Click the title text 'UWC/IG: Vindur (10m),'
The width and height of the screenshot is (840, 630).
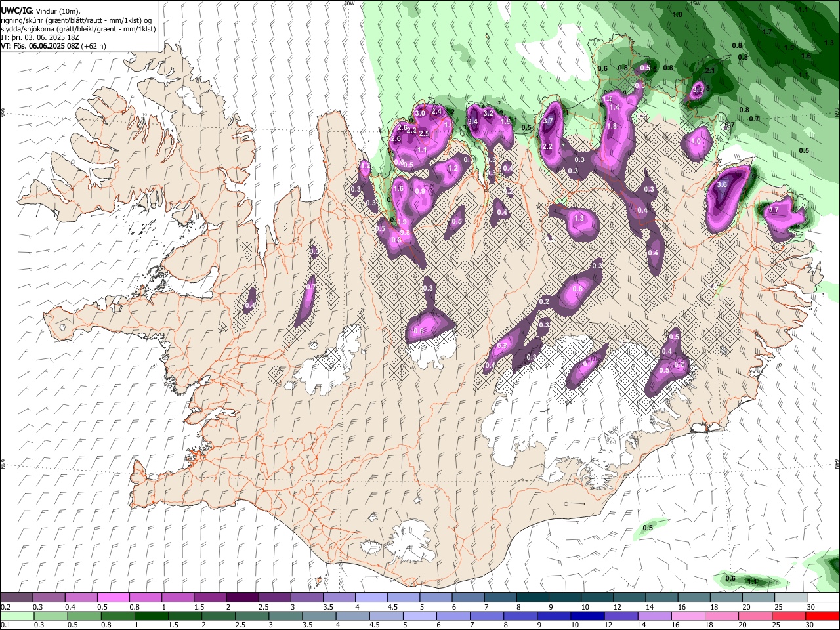click(41, 11)
